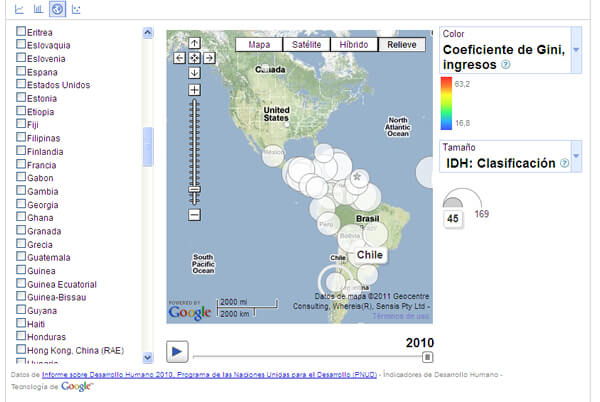The width and height of the screenshot is (600, 402).
Task: Play the timeline animation
Action: tap(177, 351)
